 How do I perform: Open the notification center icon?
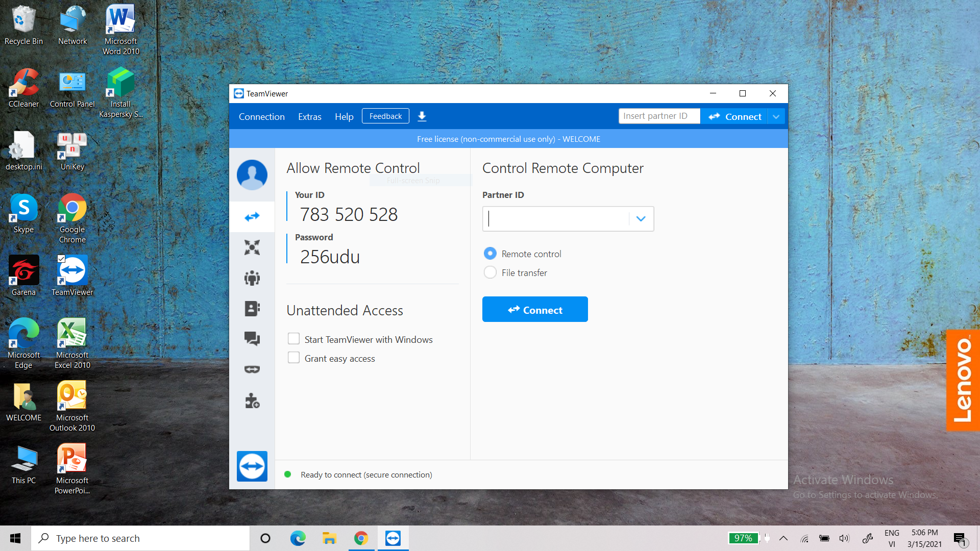(960, 539)
